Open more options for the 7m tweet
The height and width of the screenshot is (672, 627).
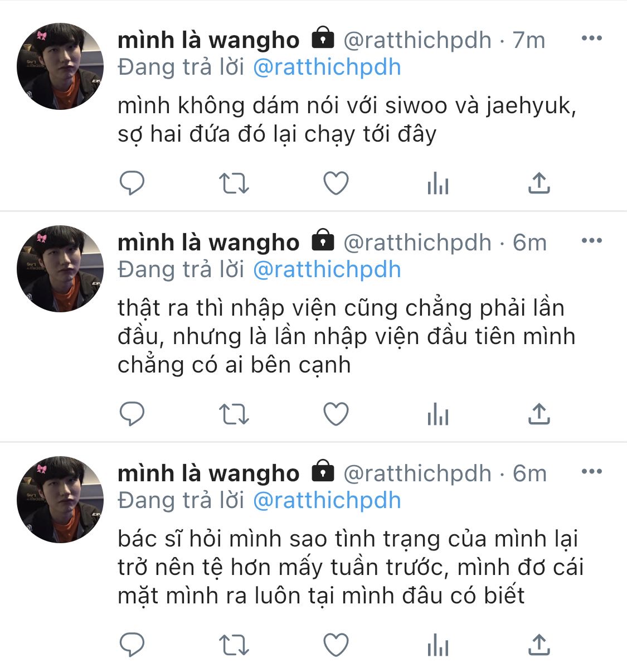[591, 38]
